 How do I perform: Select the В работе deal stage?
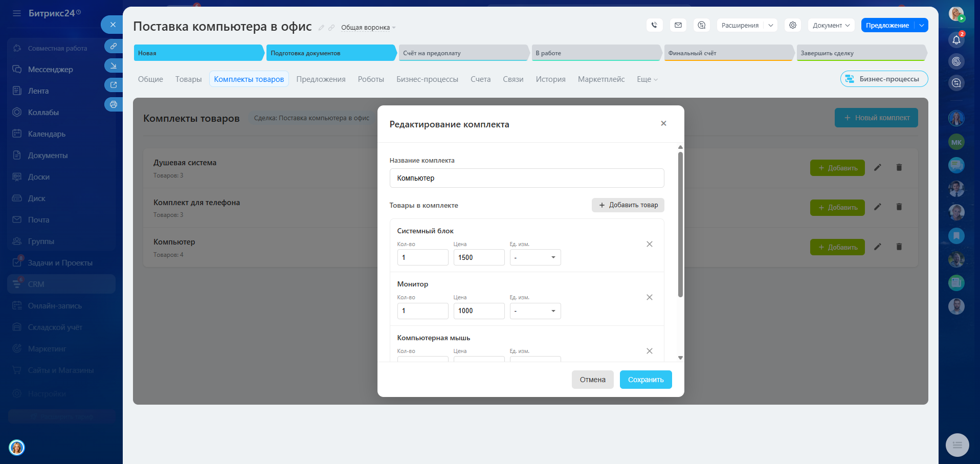click(x=596, y=53)
